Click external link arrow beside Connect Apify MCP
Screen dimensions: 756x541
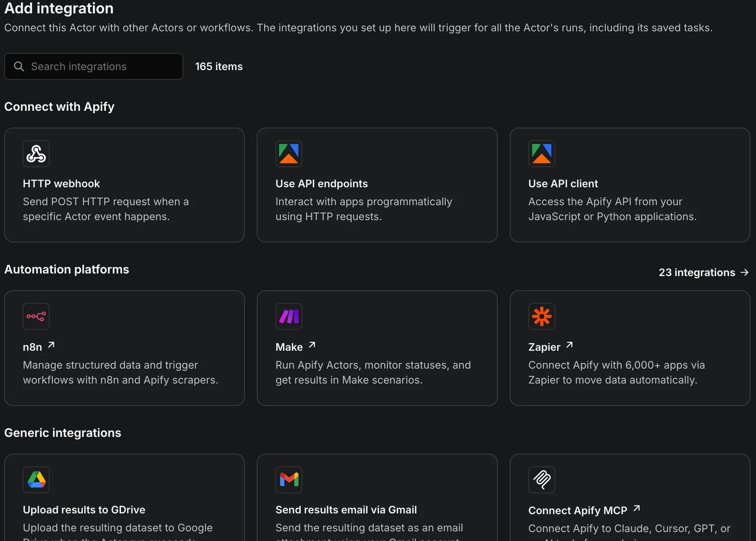click(637, 508)
